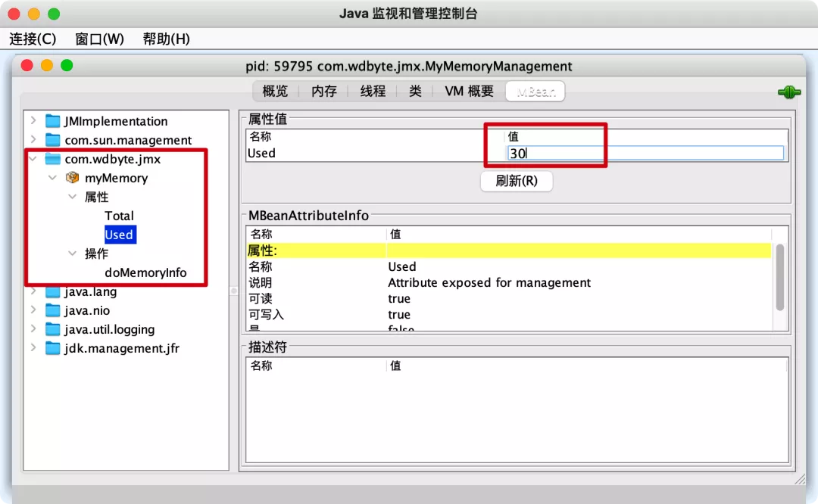Click the inner window green zoom button

pyautogui.click(x=67, y=66)
